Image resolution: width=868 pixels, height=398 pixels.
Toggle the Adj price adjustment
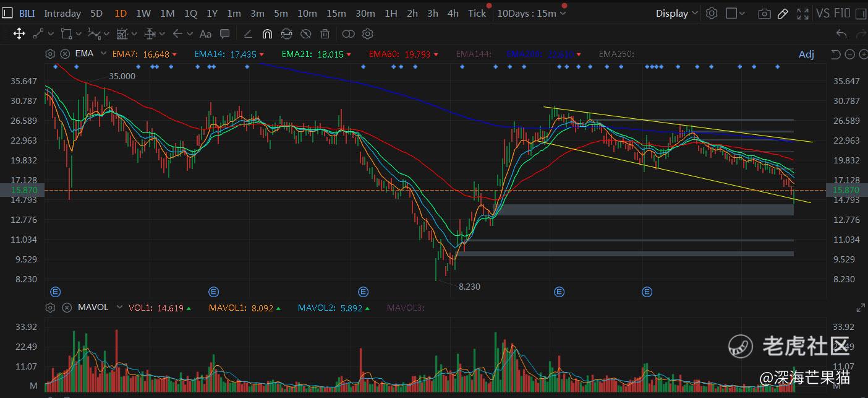806,54
